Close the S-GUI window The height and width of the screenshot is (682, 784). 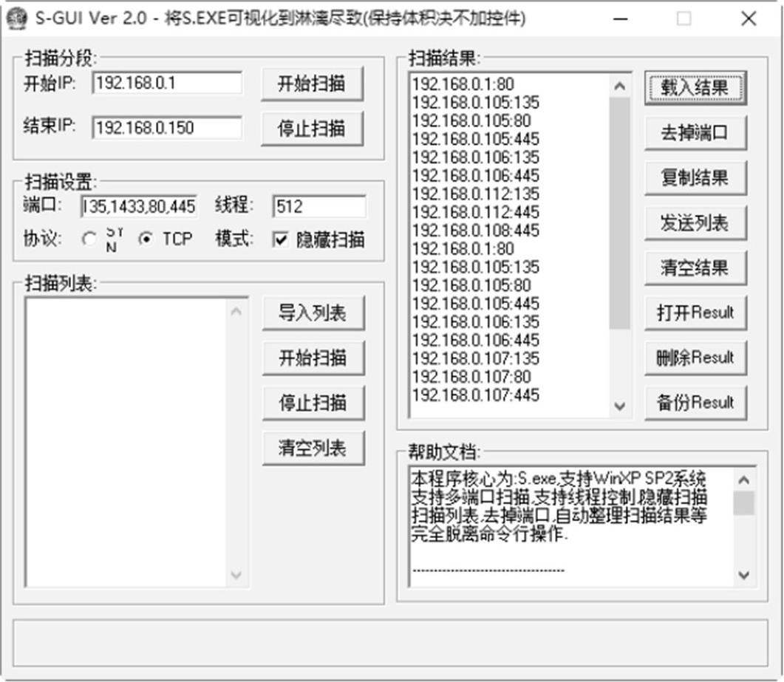pyautogui.click(x=749, y=19)
